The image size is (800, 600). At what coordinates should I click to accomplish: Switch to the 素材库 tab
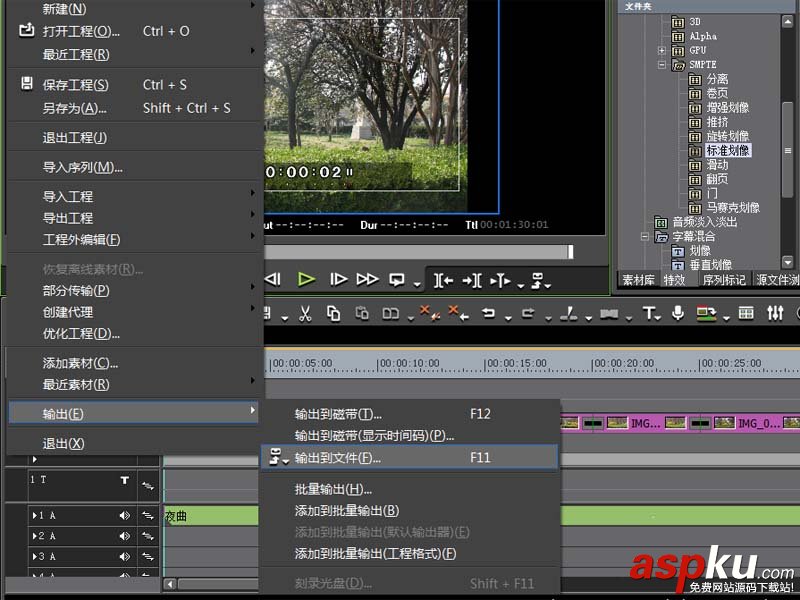[638, 280]
